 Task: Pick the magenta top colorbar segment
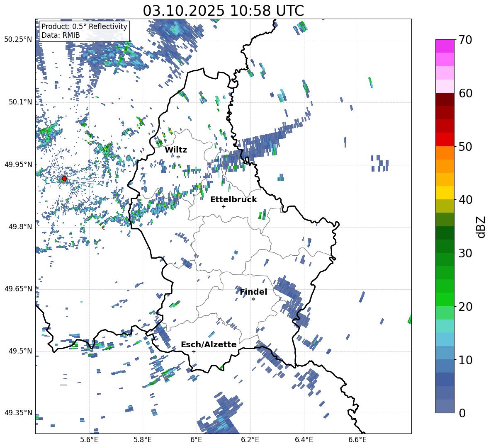445,46
